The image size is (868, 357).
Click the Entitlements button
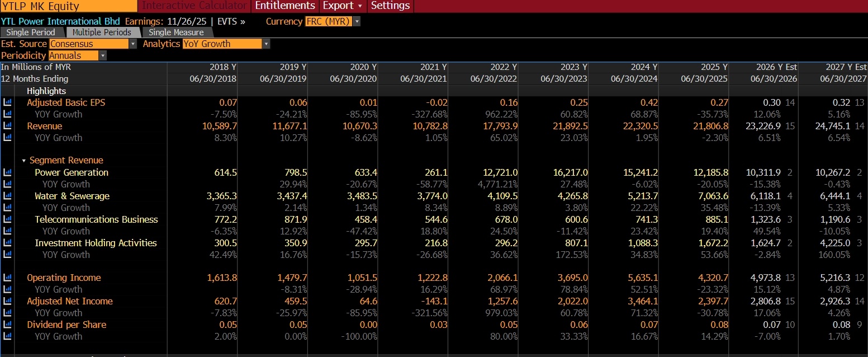pos(285,6)
